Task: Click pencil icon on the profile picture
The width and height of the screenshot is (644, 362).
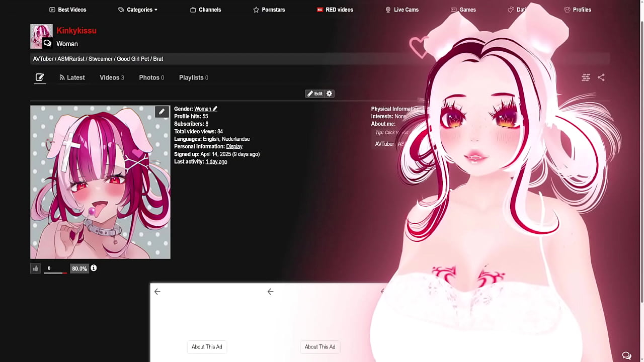Action: click(162, 112)
